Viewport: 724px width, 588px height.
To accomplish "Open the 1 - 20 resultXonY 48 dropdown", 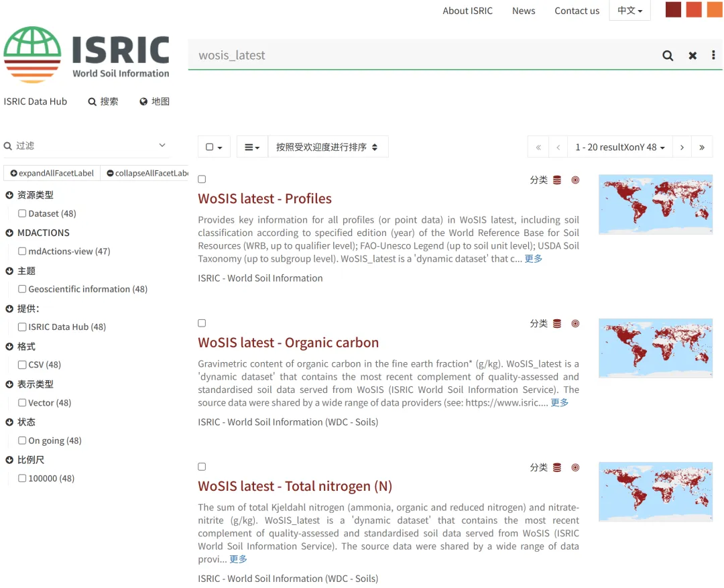I will click(x=619, y=148).
